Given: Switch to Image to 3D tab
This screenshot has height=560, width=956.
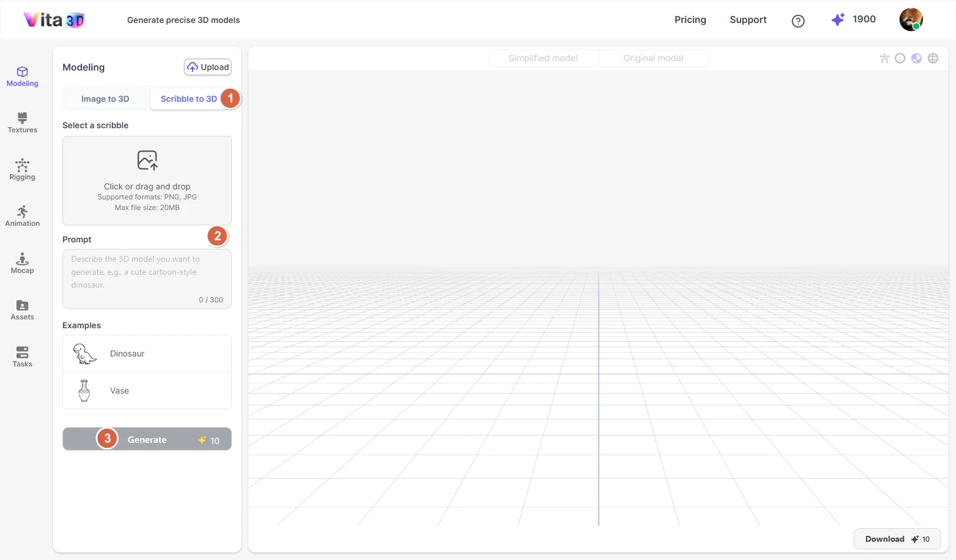Looking at the screenshot, I should click(x=105, y=99).
